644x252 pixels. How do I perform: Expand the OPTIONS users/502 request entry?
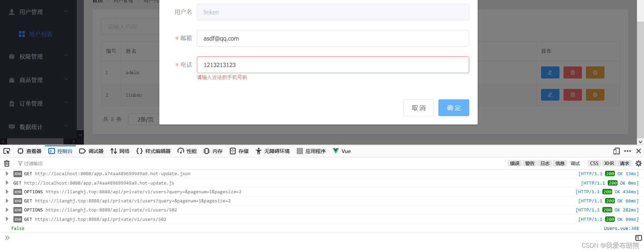click(x=7, y=210)
